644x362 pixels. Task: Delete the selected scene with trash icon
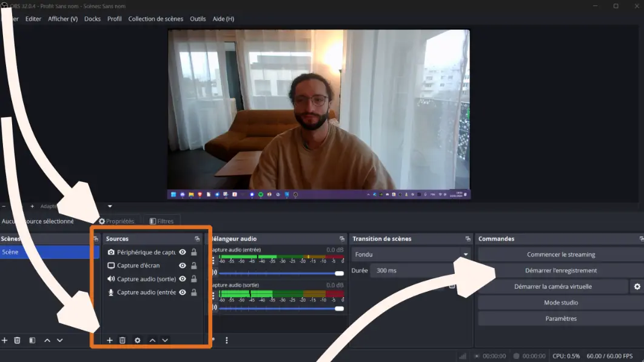(17, 341)
